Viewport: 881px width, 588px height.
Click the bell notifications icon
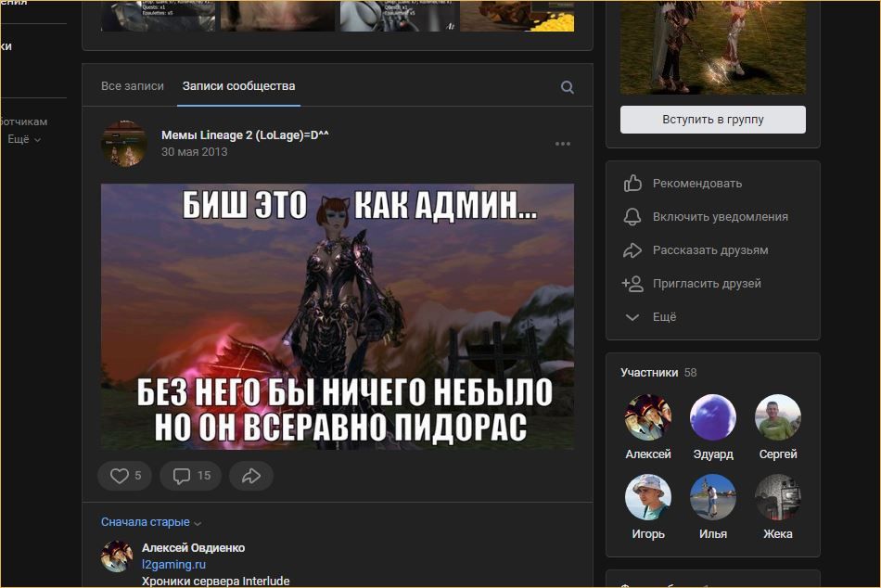[632, 216]
